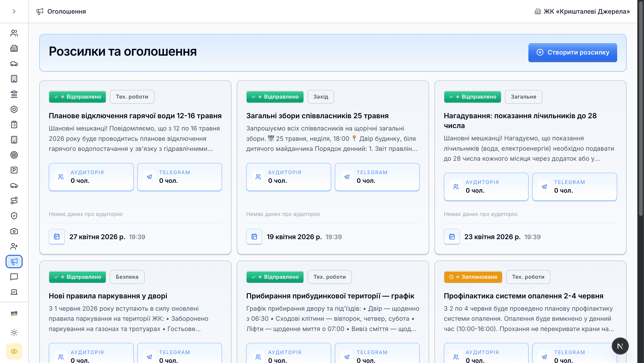Click Telegram plane icon on meter reminder card

tap(544, 187)
